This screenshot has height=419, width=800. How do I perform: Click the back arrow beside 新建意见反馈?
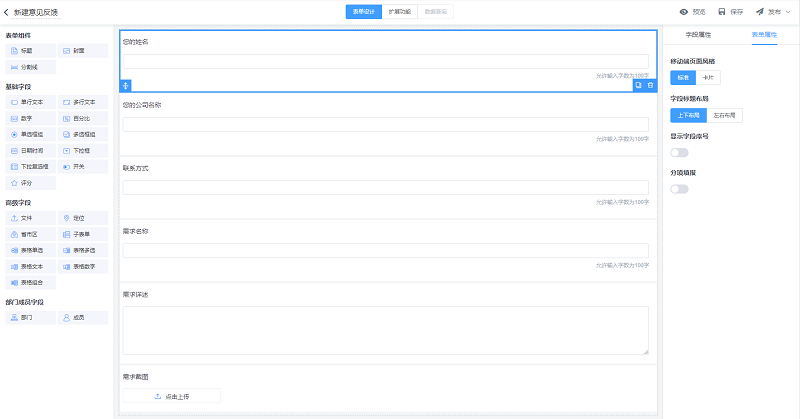tap(7, 12)
